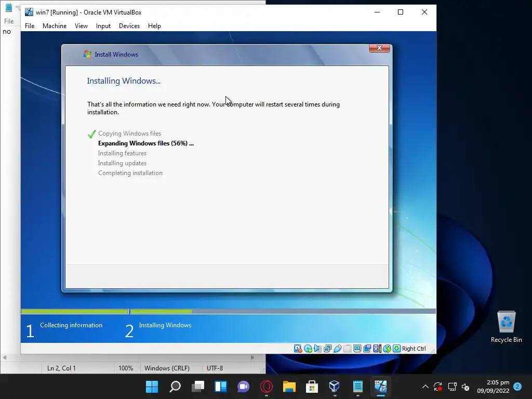This screenshot has height=399, width=532.
Task: Open the clock and date panel
Action: point(493,387)
